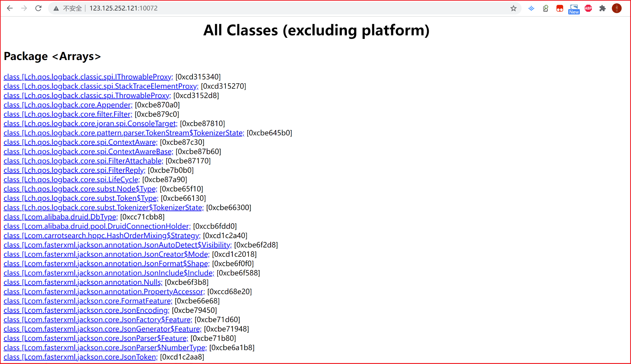Open class subst.Node$Type link
The image size is (631, 364).
point(80,189)
